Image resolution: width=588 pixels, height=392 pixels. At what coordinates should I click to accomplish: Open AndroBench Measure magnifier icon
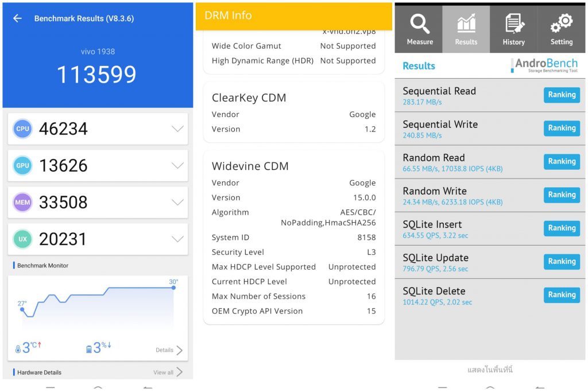pyautogui.click(x=420, y=24)
